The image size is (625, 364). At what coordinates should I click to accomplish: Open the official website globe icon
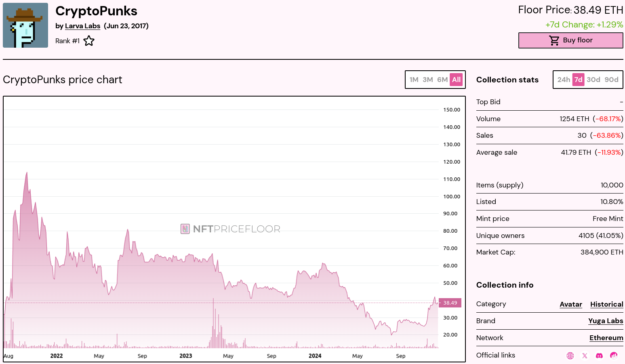click(570, 356)
